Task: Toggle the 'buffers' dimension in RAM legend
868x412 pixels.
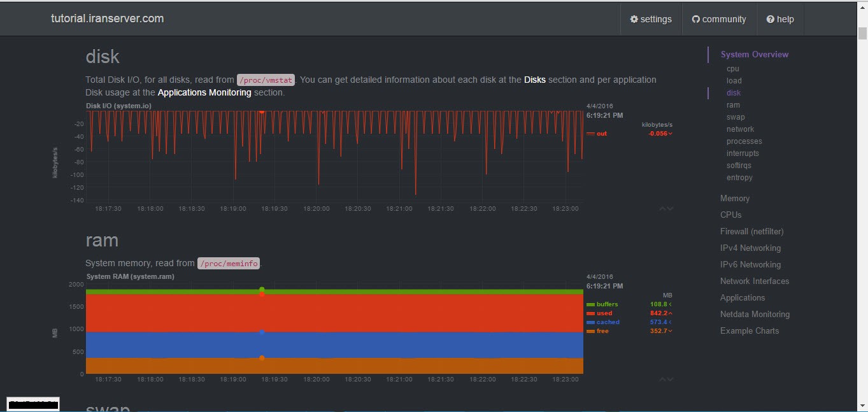Action: click(607, 304)
